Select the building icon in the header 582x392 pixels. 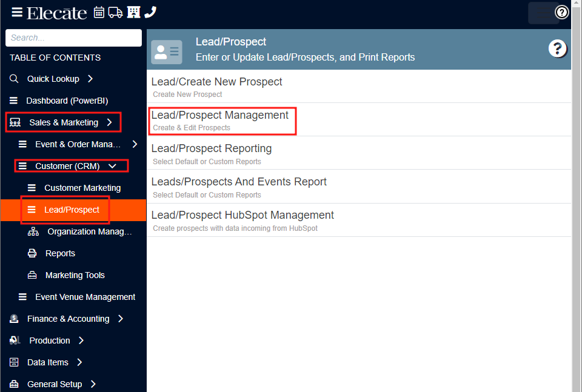click(x=133, y=12)
